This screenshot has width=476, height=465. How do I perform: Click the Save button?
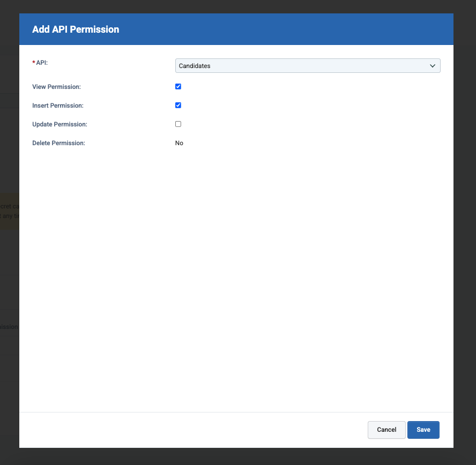[x=423, y=430]
